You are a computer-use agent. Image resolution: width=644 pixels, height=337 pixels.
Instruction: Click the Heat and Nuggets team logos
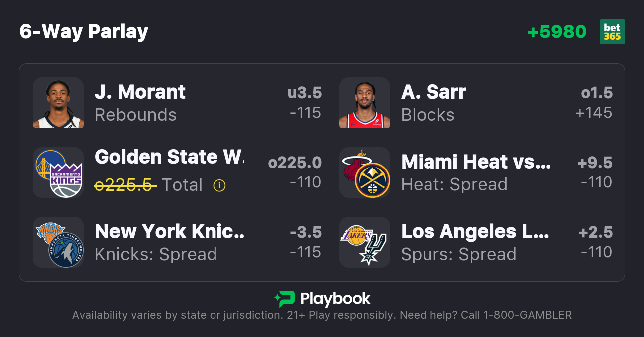pos(365,172)
